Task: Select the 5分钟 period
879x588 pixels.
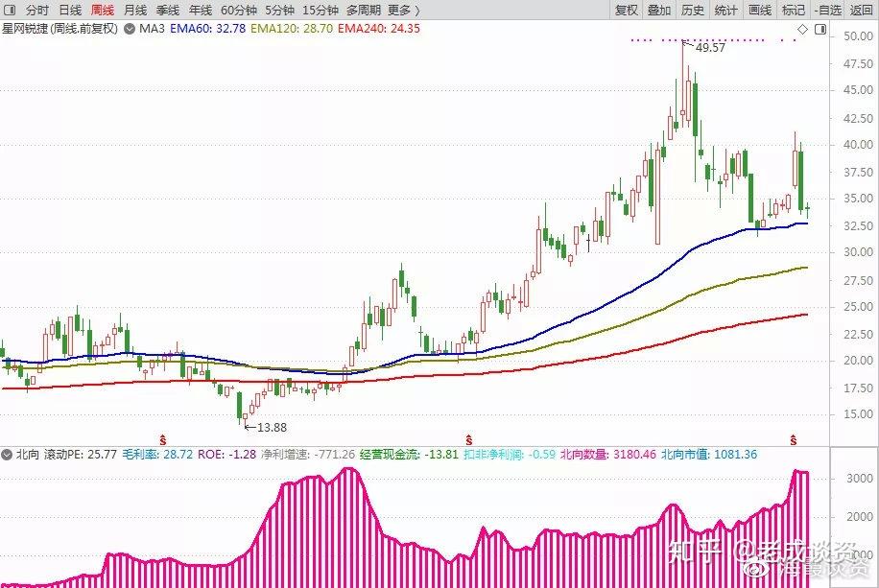Action: tap(280, 11)
